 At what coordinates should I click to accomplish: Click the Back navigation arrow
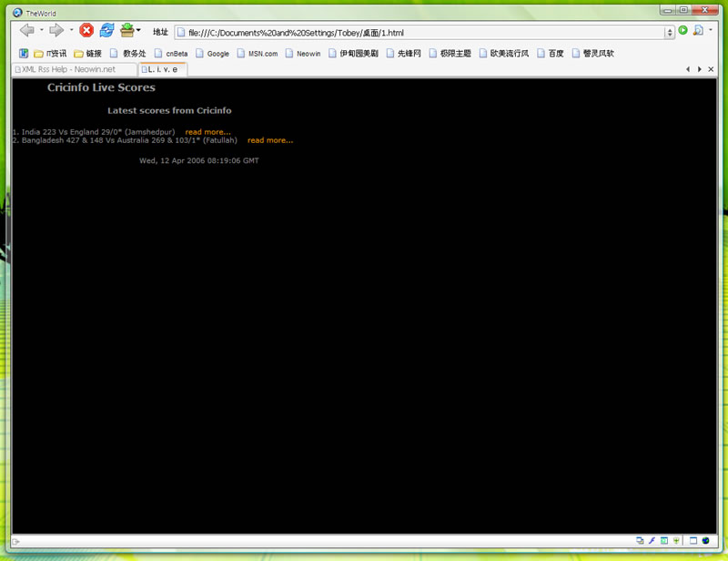pyautogui.click(x=29, y=30)
